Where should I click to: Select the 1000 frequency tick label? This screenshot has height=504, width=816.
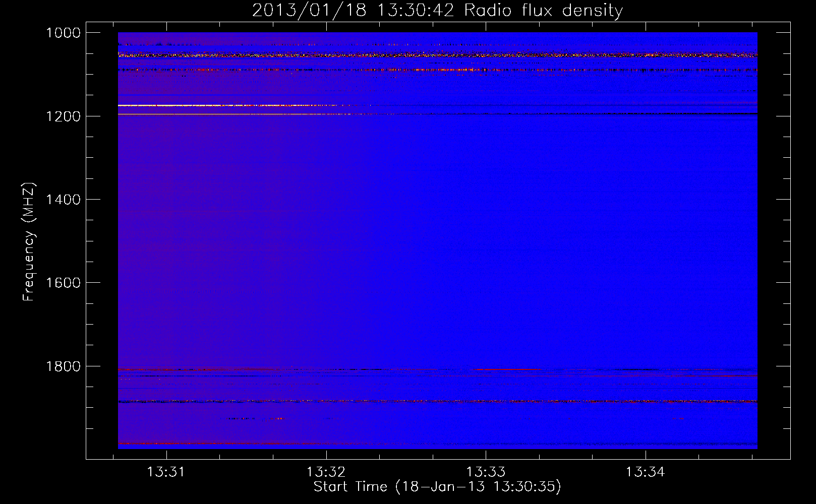coord(63,33)
